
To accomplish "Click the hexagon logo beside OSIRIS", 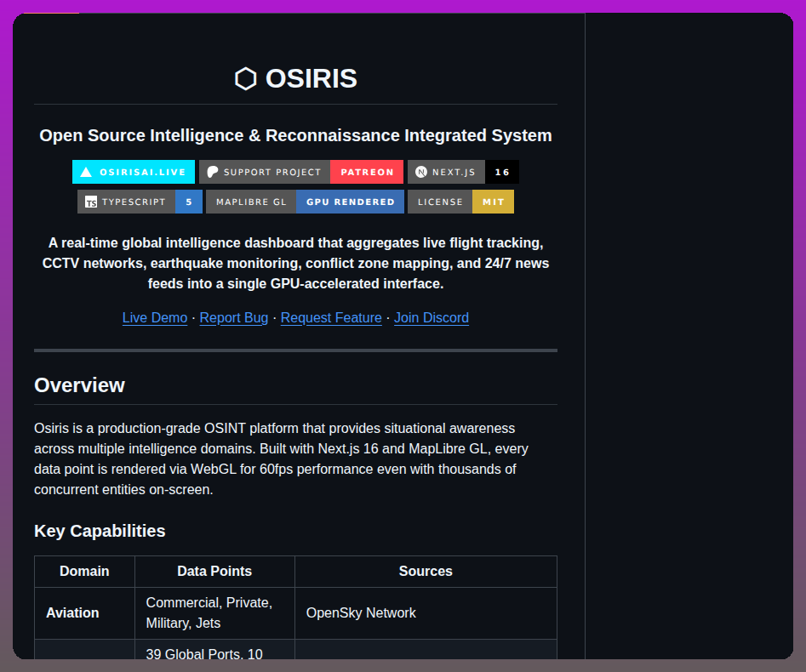I will tap(246, 79).
